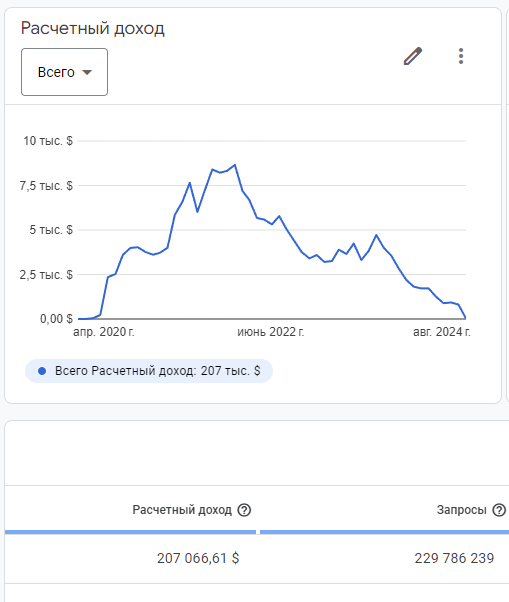Sort by Расчетный доход column header
Viewport: 509px width, 602px height.
[182, 510]
